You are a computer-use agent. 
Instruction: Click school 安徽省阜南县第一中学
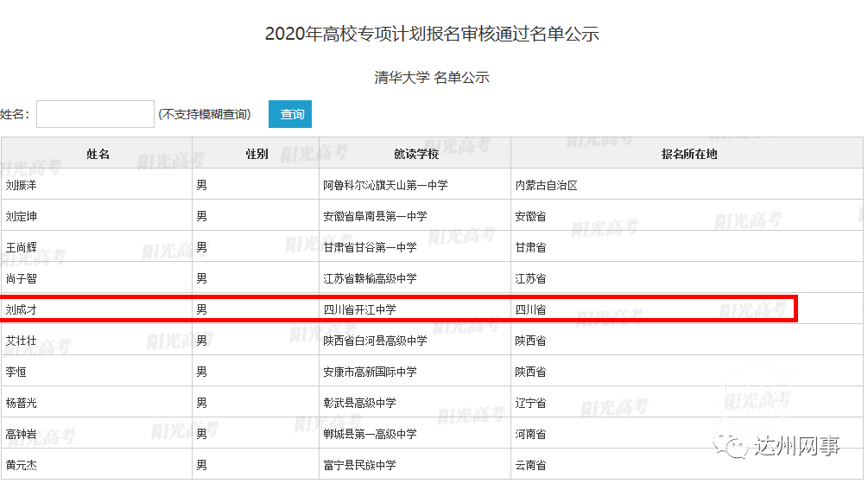(376, 216)
